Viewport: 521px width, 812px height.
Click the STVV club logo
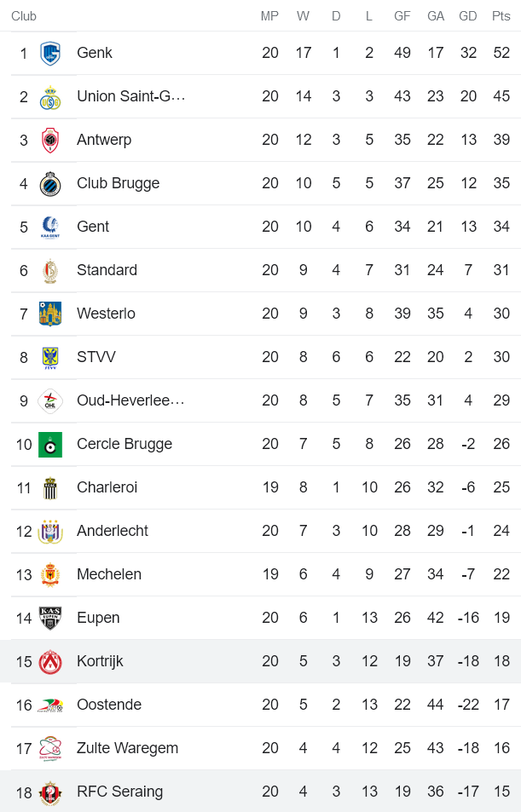pos(50,358)
